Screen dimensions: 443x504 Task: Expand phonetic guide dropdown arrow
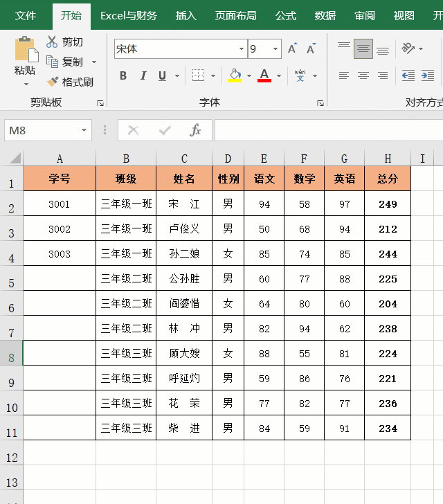pyautogui.click(x=315, y=76)
